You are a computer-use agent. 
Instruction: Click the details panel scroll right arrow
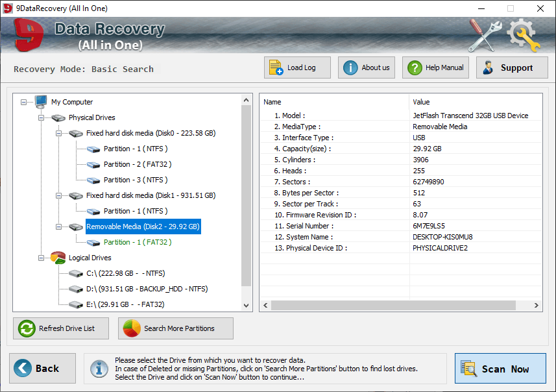(536, 305)
